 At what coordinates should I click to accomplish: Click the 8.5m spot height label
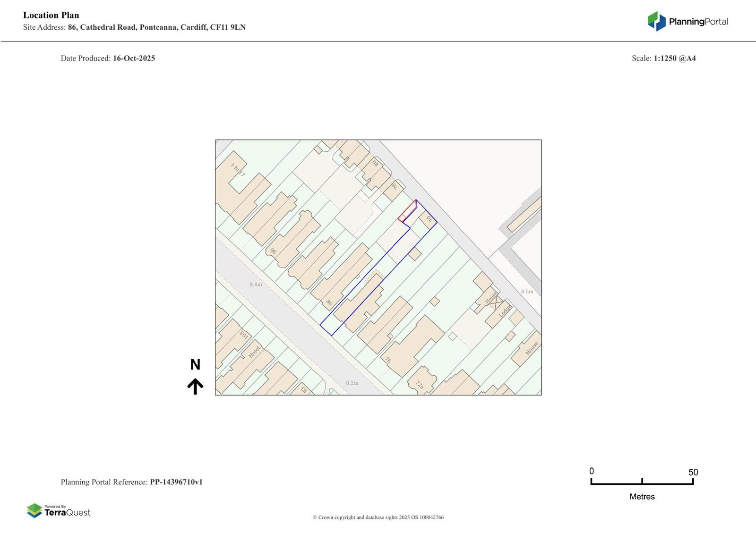click(527, 292)
